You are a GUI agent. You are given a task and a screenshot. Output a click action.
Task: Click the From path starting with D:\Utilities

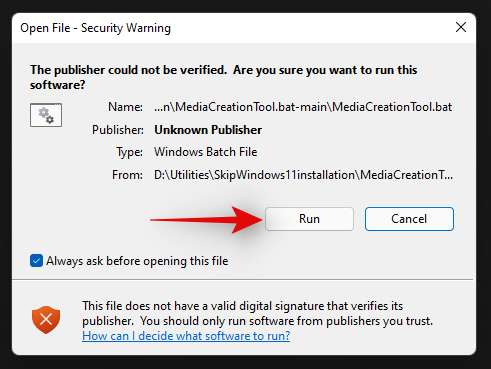(303, 175)
